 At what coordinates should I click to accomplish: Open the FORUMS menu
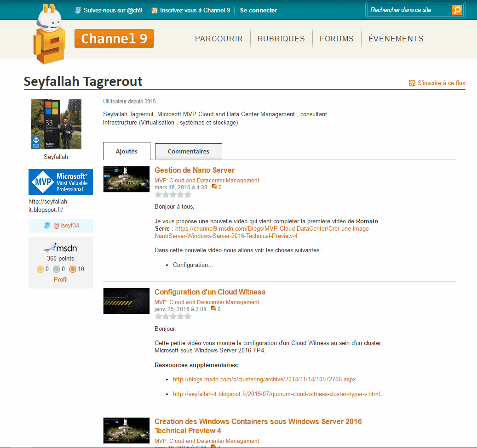337,39
